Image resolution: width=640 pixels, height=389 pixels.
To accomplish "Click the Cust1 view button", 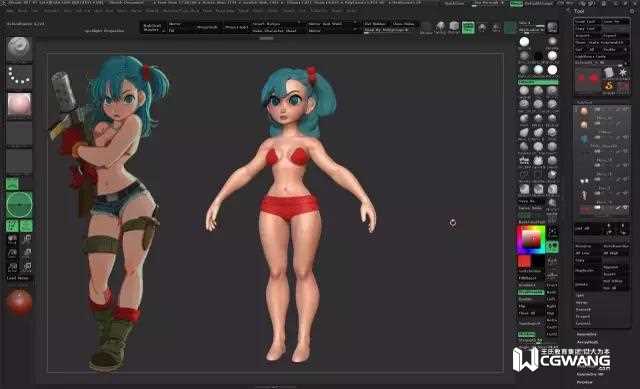I will 552,327.
